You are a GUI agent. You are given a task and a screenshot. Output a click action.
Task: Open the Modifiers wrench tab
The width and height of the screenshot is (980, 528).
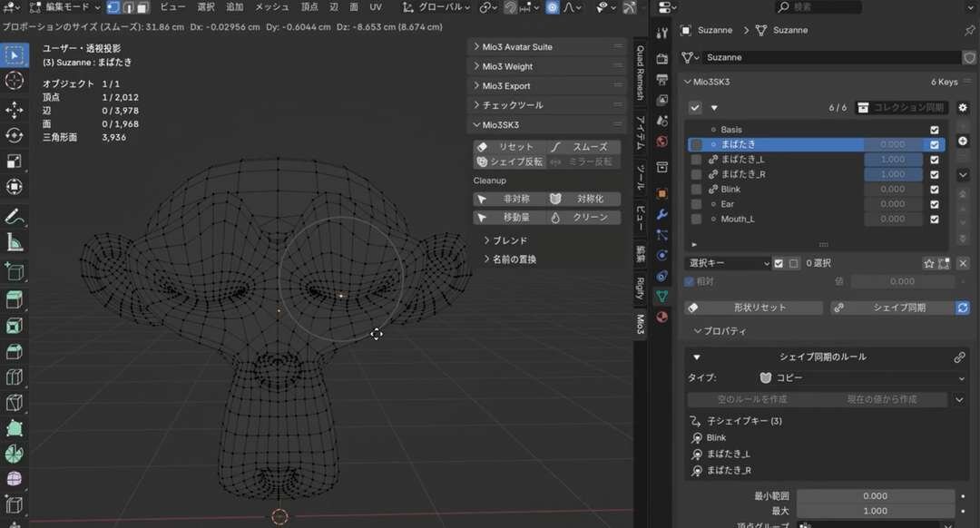tap(661, 214)
